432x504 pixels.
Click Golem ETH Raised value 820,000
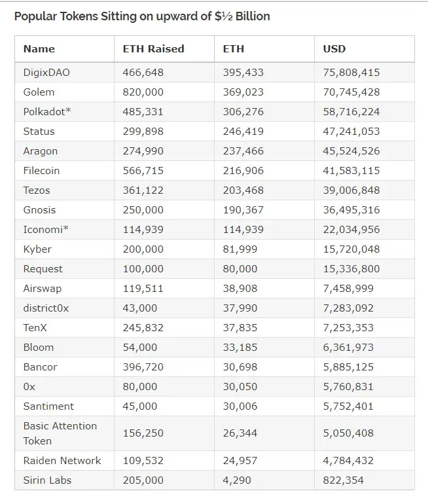click(x=143, y=92)
